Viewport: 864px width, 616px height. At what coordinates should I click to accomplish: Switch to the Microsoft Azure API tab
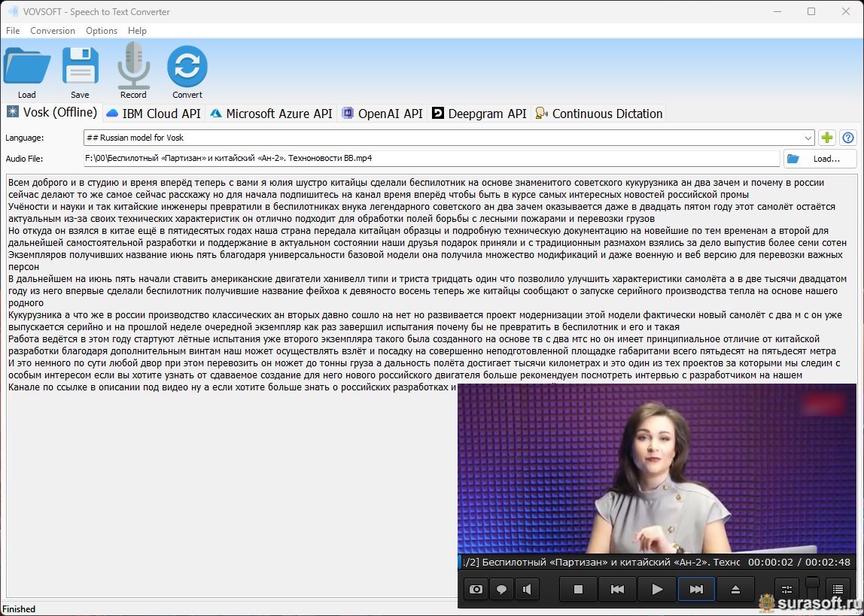click(271, 114)
